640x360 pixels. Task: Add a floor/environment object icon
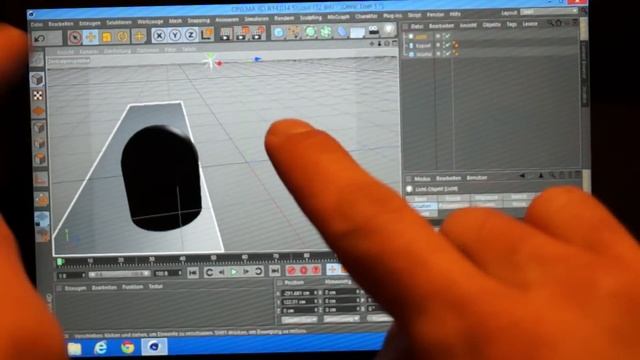[358, 31]
